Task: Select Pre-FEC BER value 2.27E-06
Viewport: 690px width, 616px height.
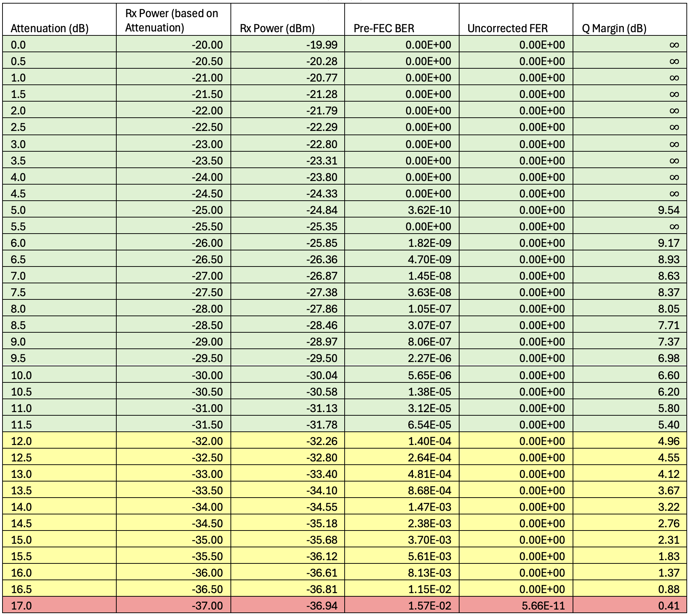Action: click(402, 357)
